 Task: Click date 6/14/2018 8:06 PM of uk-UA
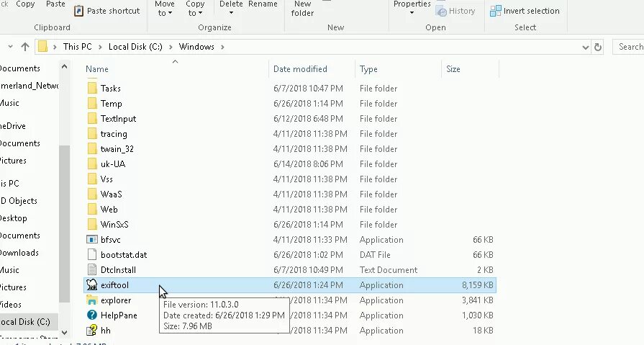[x=308, y=164]
